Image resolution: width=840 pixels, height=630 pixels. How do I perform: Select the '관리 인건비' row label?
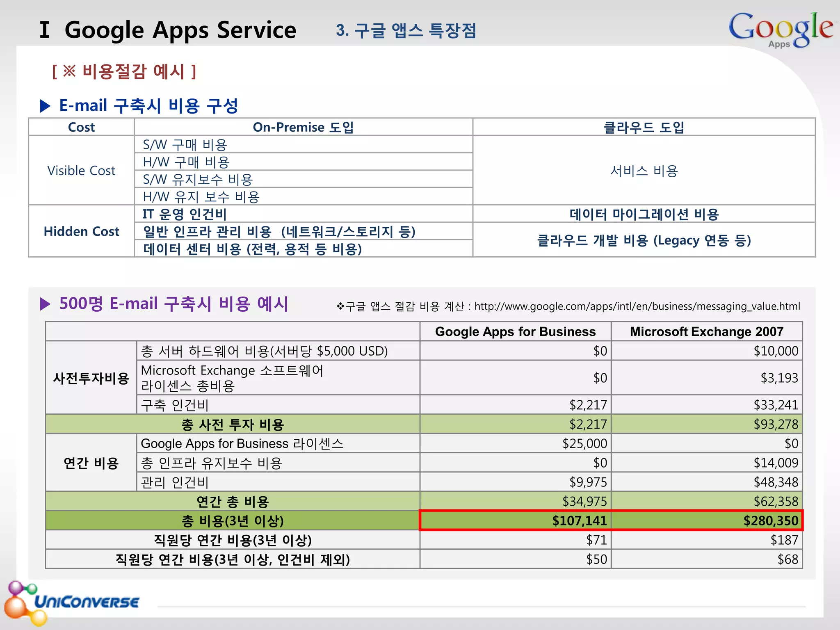point(278,482)
